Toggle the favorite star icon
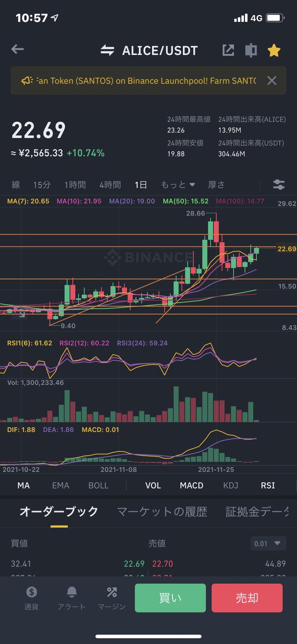 pos(274,50)
